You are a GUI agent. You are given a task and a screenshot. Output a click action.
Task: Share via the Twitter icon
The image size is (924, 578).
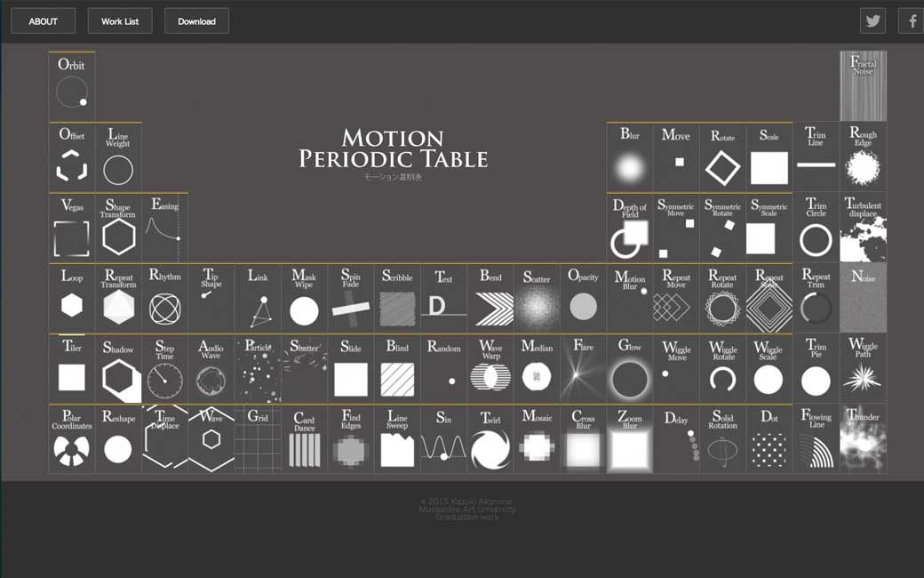[x=872, y=21]
